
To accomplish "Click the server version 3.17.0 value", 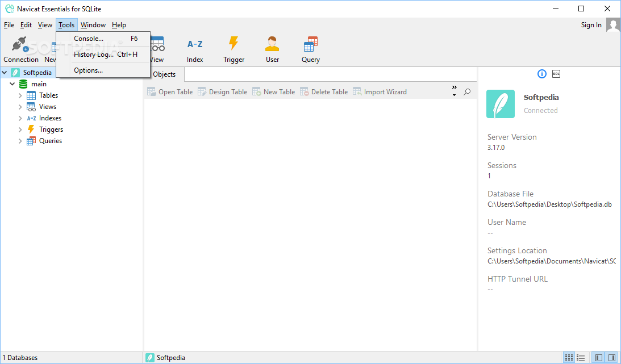I will (x=496, y=148).
